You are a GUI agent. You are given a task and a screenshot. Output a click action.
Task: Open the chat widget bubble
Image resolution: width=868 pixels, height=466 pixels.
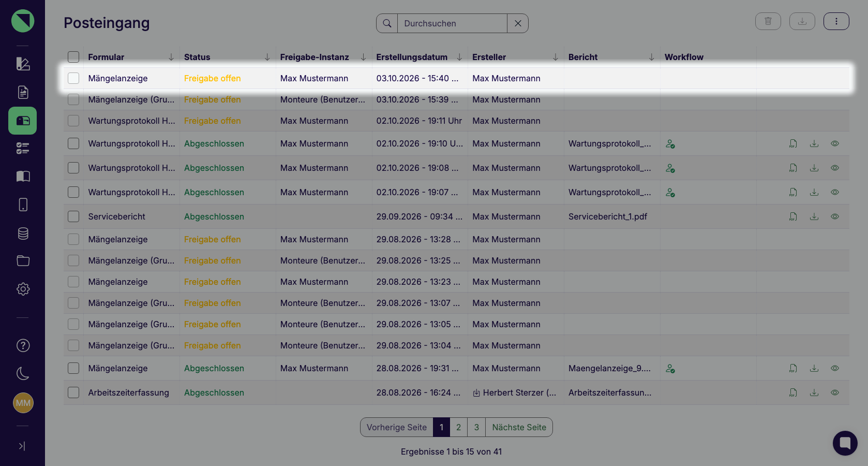845,443
